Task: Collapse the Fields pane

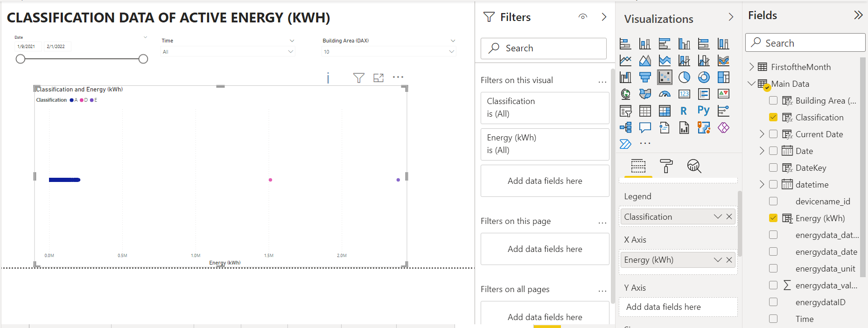Action: click(858, 15)
